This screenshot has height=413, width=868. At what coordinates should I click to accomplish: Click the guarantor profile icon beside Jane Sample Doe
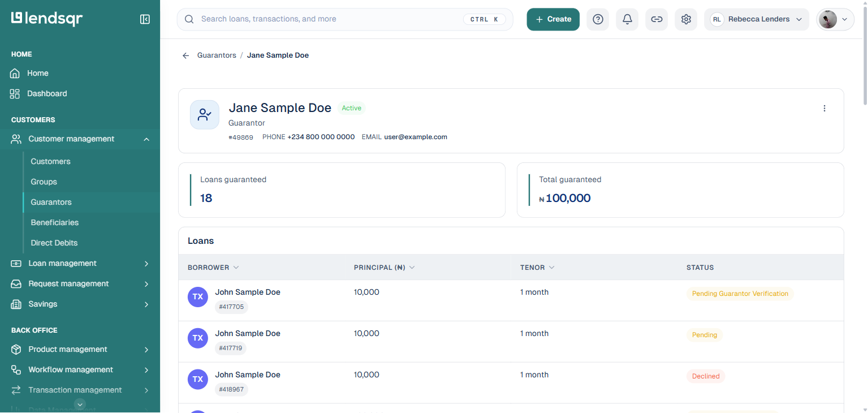(205, 115)
